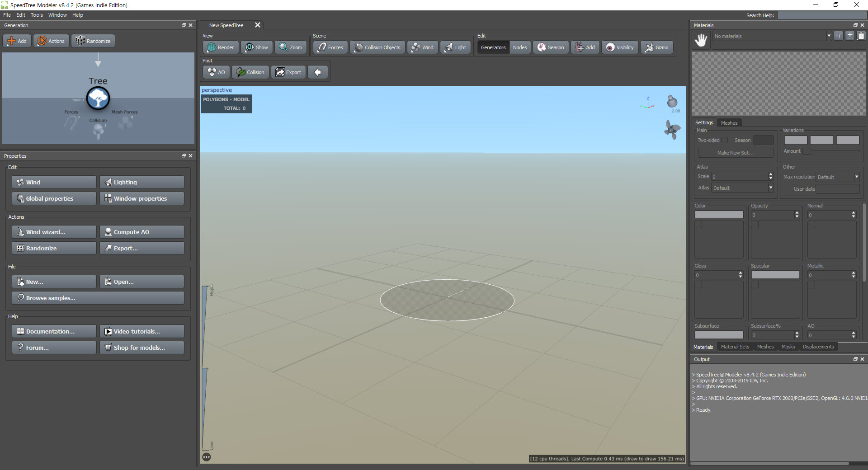The image size is (868, 470).
Task: Click the Add generator button in Generation panel
Action: pyautogui.click(x=17, y=41)
